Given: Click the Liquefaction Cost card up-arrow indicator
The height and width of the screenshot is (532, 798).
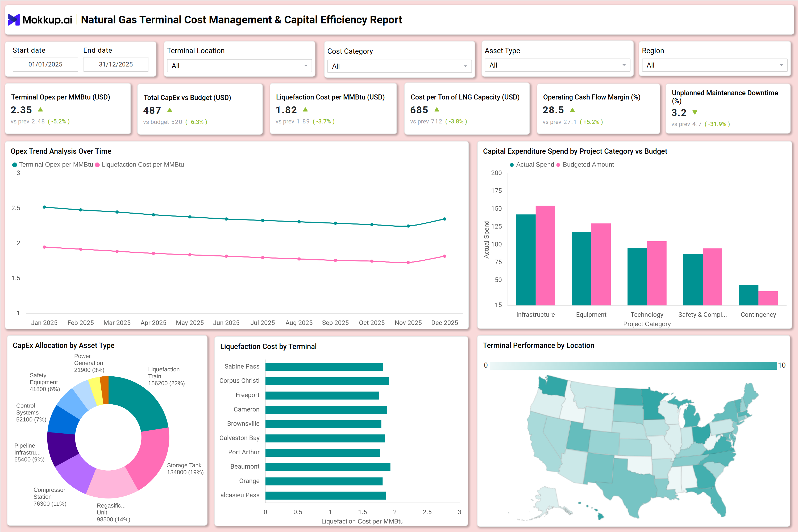Looking at the screenshot, I should (x=305, y=110).
